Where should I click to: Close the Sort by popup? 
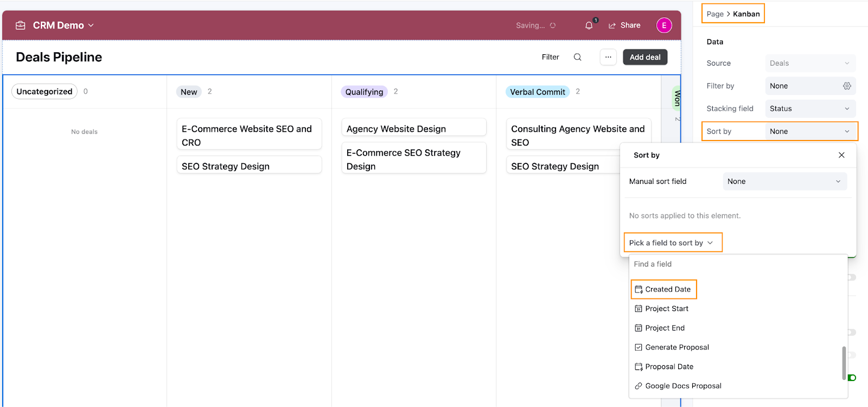click(x=841, y=155)
